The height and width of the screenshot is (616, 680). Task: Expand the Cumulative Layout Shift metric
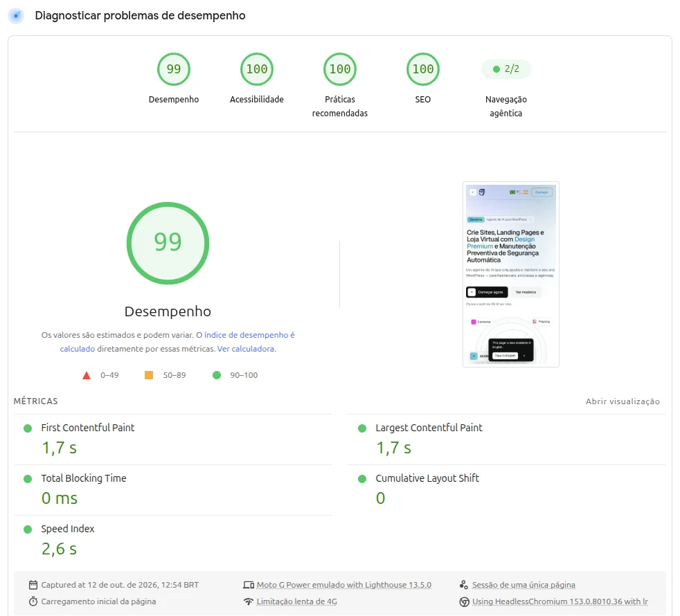click(x=507, y=490)
